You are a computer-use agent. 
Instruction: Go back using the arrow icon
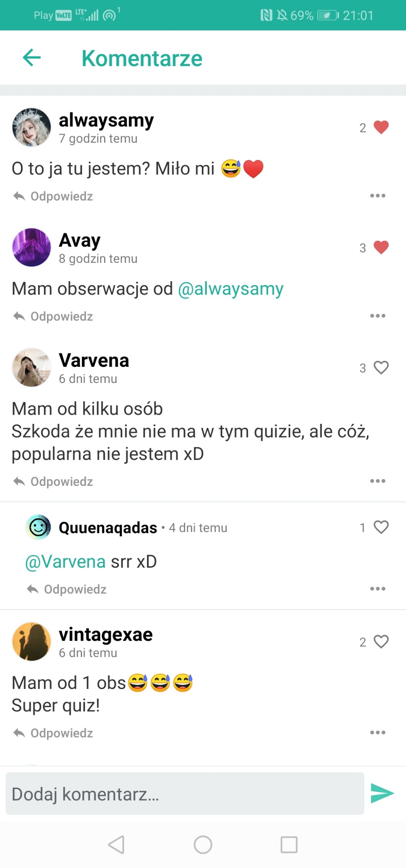pyautogui.click(x=32, y=58)
